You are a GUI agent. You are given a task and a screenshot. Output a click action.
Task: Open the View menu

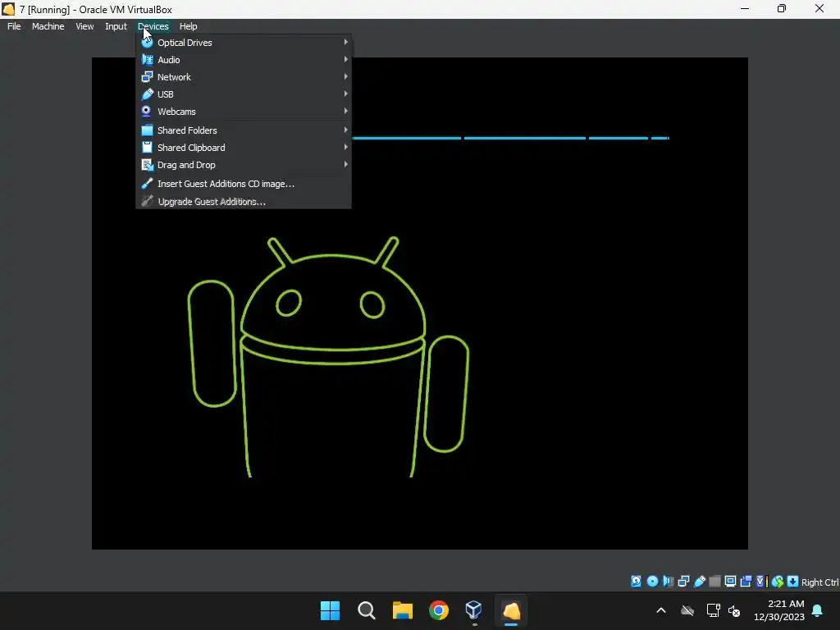[x=84, y=26]
